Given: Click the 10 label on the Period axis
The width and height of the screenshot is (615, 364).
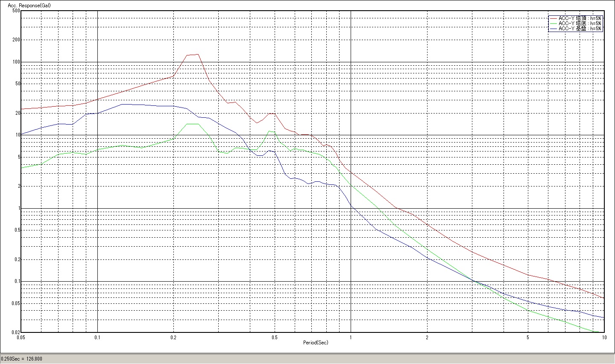Looking at the screenshot, I should [x=604, y=337].
